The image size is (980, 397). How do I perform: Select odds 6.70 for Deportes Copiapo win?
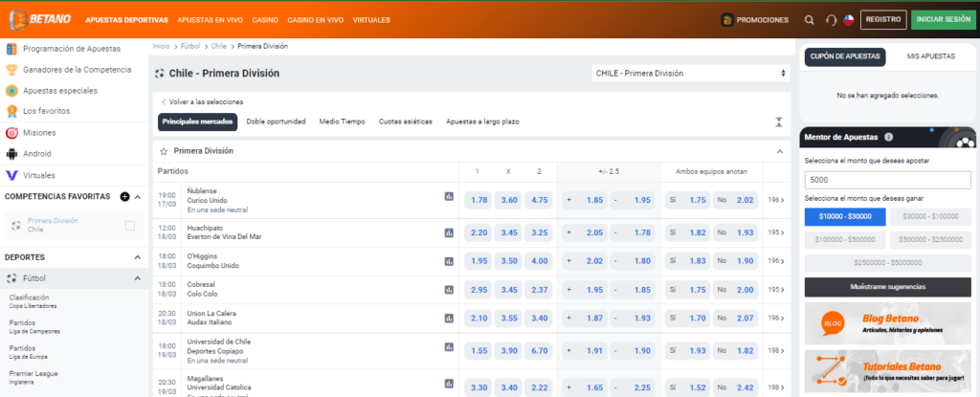point(539,351)
